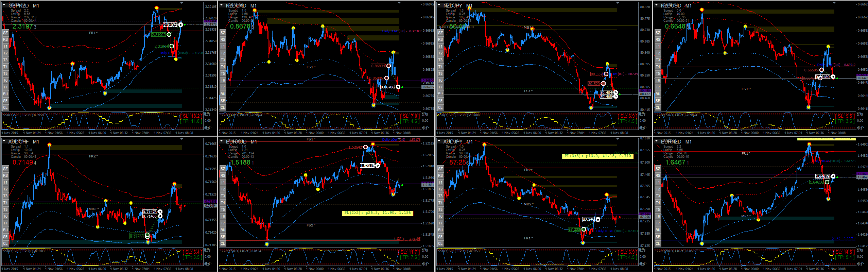Click the T7 button on EURAUD chart
The image size is (868, 272).
223,223
